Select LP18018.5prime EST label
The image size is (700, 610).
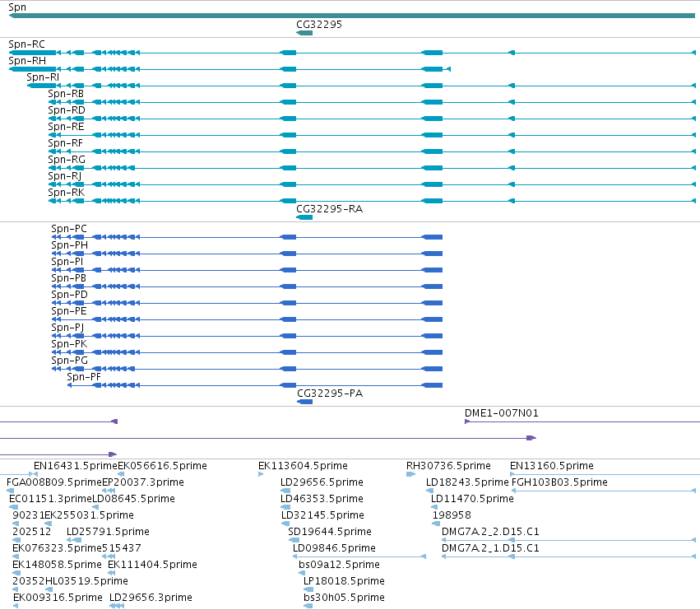click(344, 581)
